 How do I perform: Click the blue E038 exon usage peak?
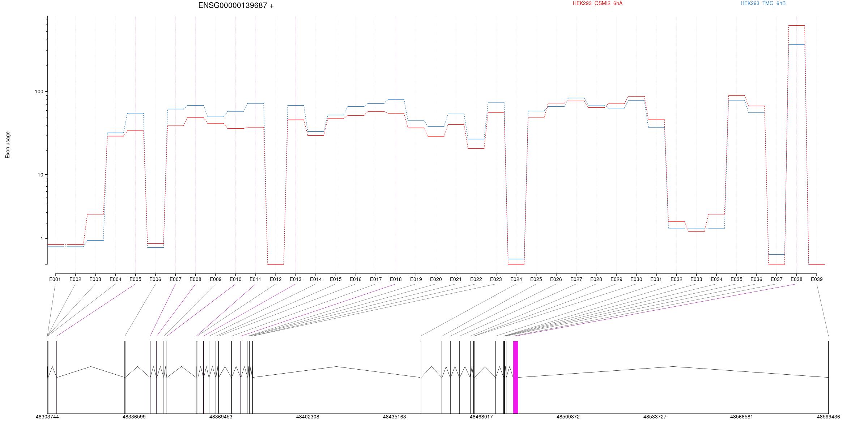click(x=796, y=45)
